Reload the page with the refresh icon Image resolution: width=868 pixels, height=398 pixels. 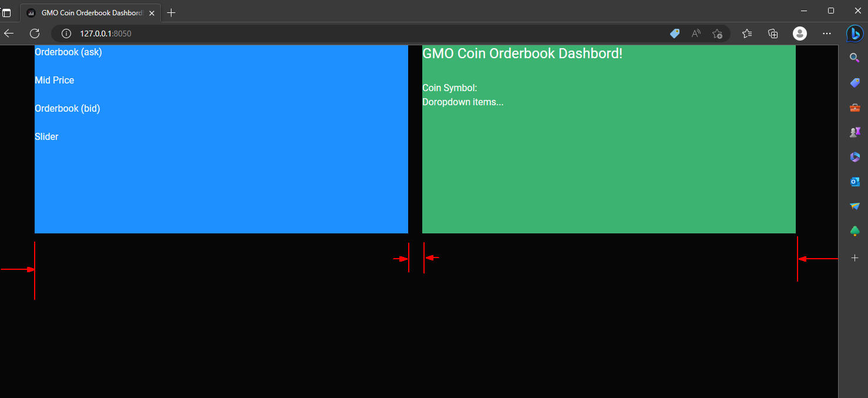point(35,34)
